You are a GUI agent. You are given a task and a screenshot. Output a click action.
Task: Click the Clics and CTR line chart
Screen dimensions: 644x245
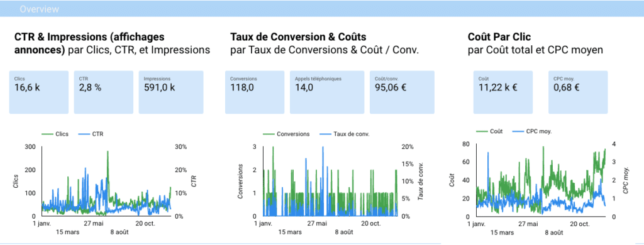tap(106, 182)
